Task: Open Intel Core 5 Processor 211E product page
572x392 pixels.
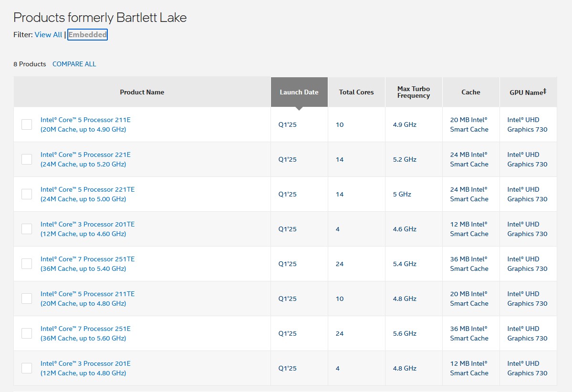Action: point(85,120)
